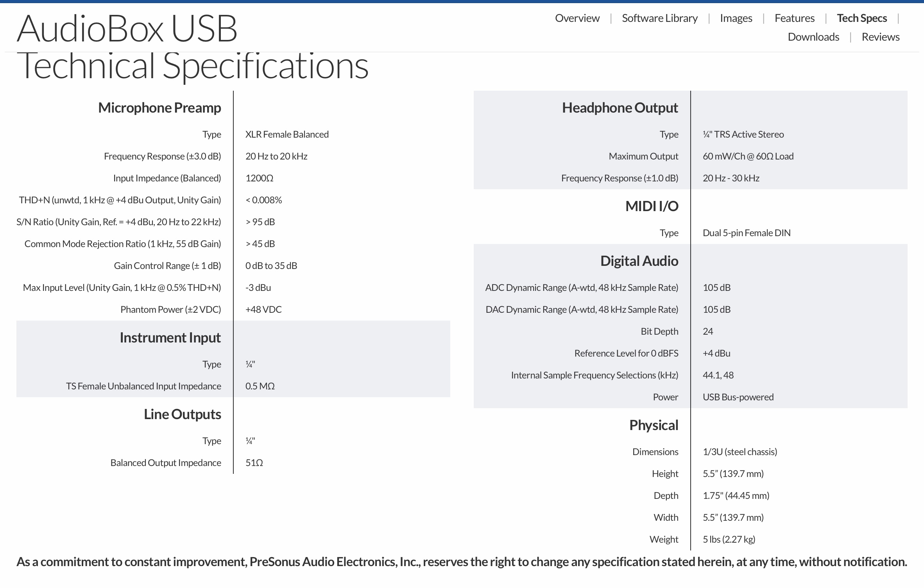The image size is (924, 588).
Task: Click the Dual 5-pin Female DIN text
Action: click(746, 233)
